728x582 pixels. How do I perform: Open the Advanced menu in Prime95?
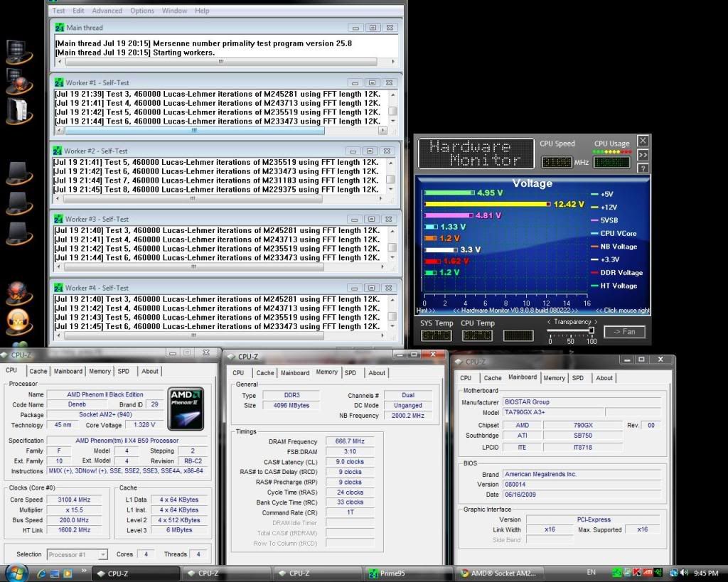click(107, 11)
